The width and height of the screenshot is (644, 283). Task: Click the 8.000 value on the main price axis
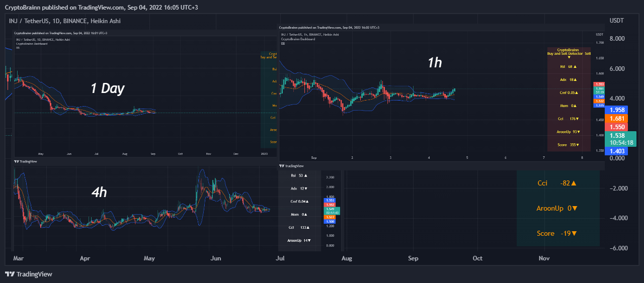[x=617, y=39]
